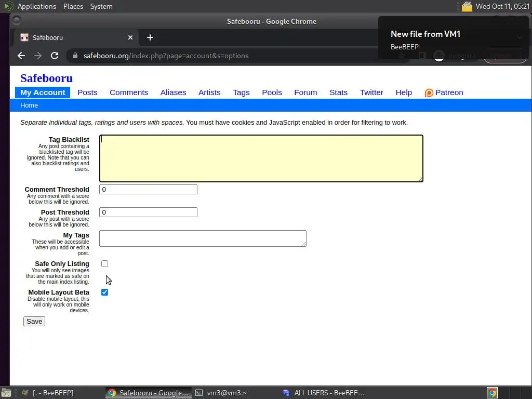This screenshot has height=399, width=532.
Task: Click the Applications menu logo icon
Action: pos(8,6)
